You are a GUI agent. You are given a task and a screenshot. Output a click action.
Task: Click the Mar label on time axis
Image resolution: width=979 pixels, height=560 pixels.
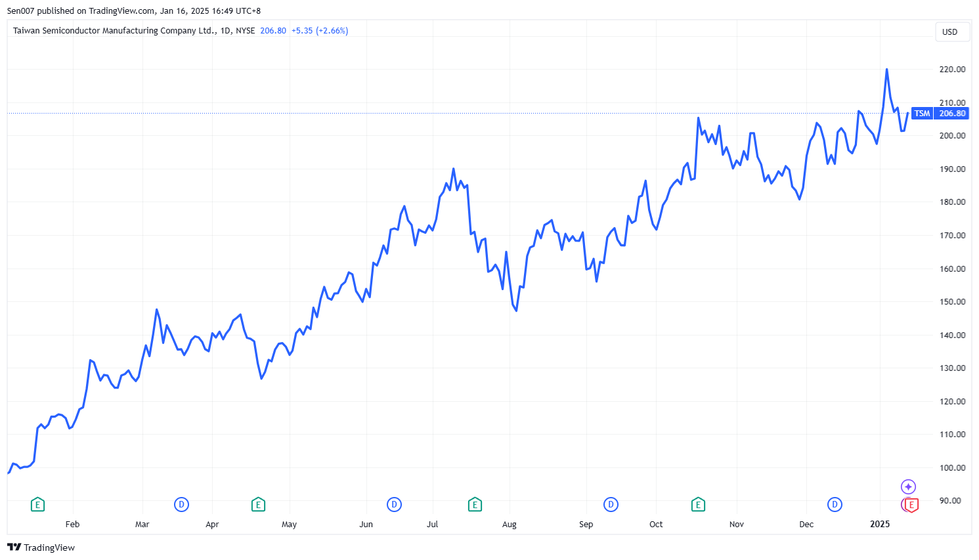pyautogui.click(x=142, y=524)
